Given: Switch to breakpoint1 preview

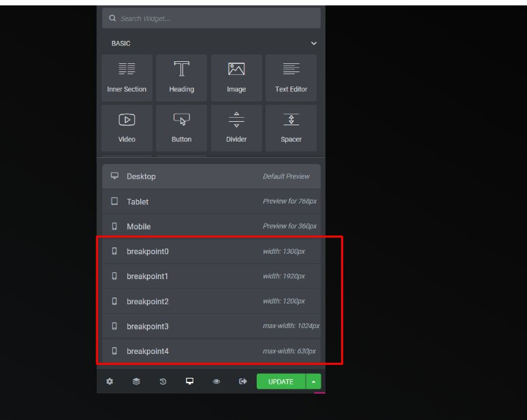Looking at the screenshot, I should coord(211,276).
